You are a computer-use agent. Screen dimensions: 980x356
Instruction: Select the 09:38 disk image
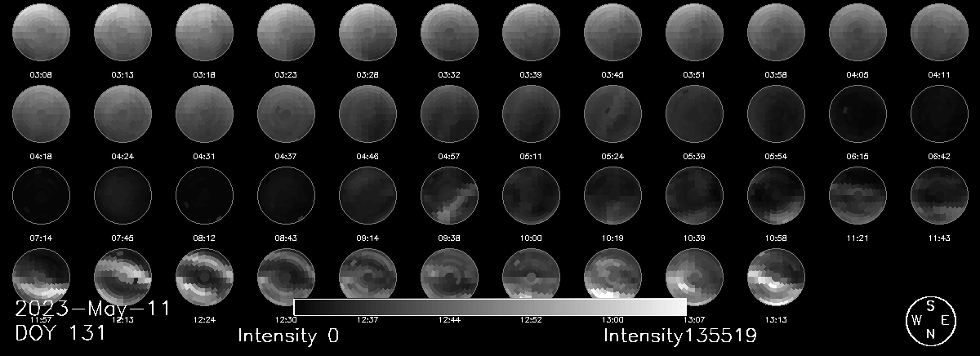pyautogui.click(x=449, y=196)
